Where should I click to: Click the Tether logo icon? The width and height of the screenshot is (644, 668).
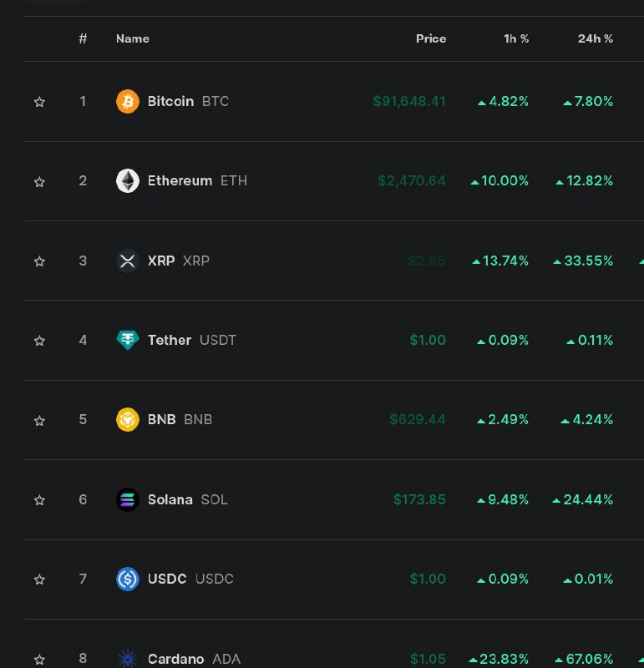(127, 340)
